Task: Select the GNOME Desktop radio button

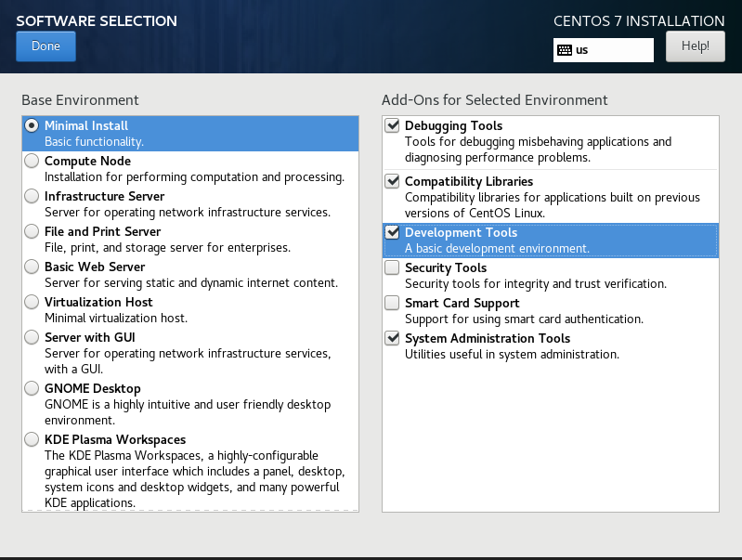Action: [x=33, y=388]
